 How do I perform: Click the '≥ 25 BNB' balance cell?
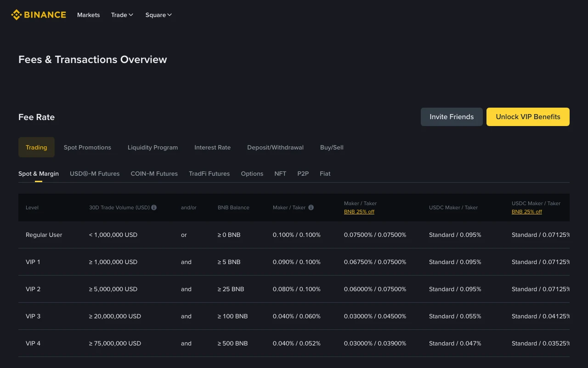(x=231, y=289)
